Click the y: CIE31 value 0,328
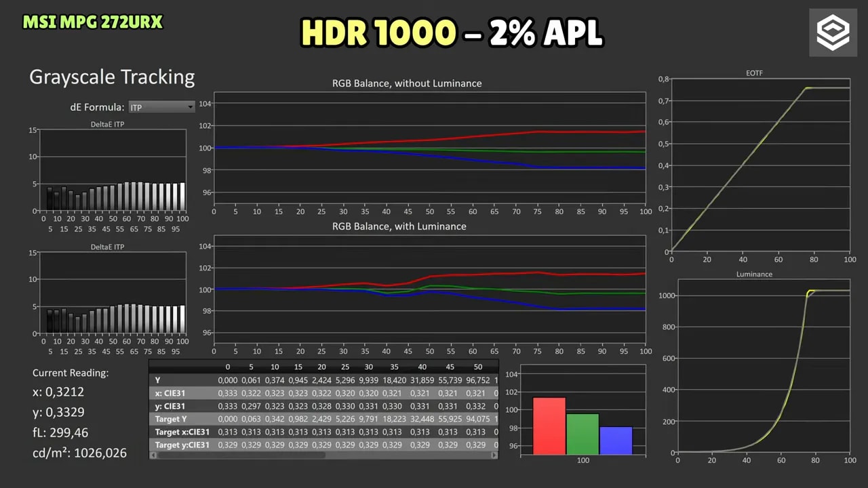The height and width of the screenshot is (488, 868). point(322,406)
